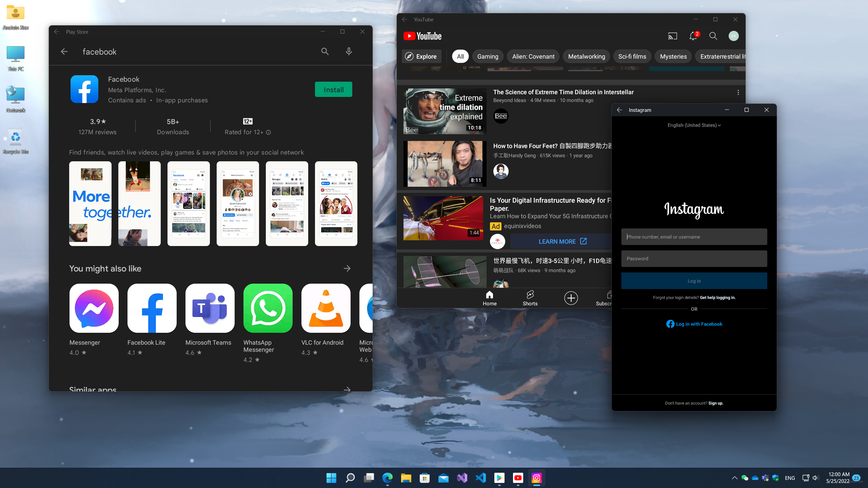The image size is (868, 488).
Task: Expand the English (United States) language dropdown
Action: click(x=694, y=125)
